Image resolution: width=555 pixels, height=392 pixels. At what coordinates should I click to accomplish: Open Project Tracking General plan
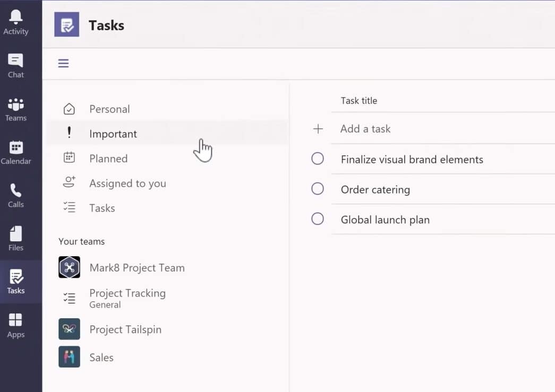click(x=127, y=298)
